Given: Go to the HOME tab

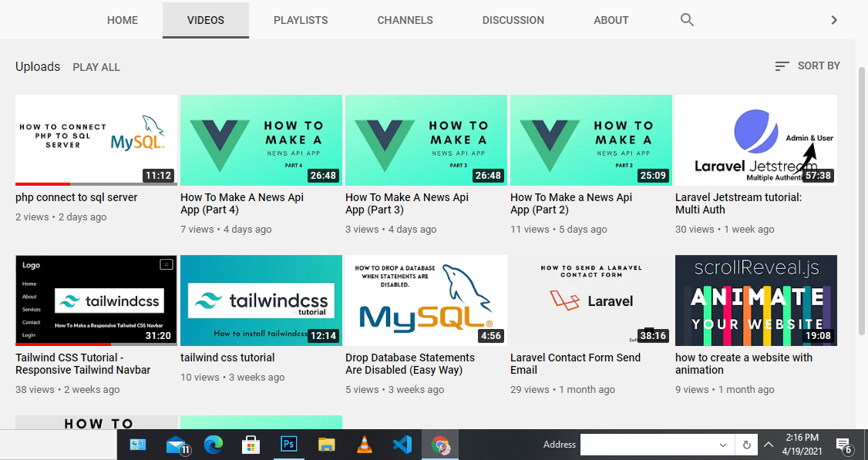Looking at the screenshot, I should [x=123, y=20].
